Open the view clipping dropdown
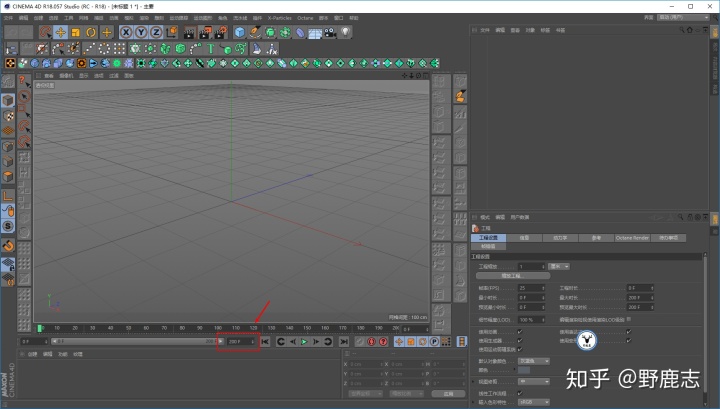Viewport: 720px width, 409px height. tap(534, 382)
